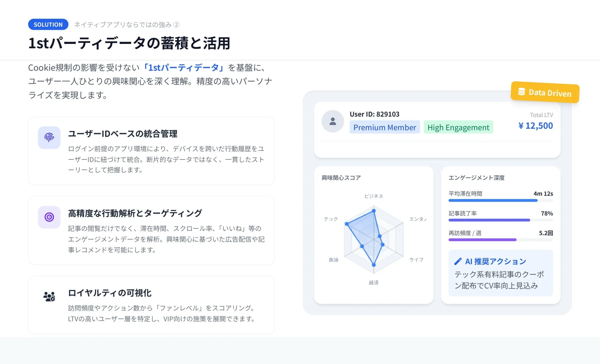Select the fingerprint icon beside ユーザーIDベースの統合管理
Image resolution: width=600 pixels, height=364 pixels.
click(49, 137)
